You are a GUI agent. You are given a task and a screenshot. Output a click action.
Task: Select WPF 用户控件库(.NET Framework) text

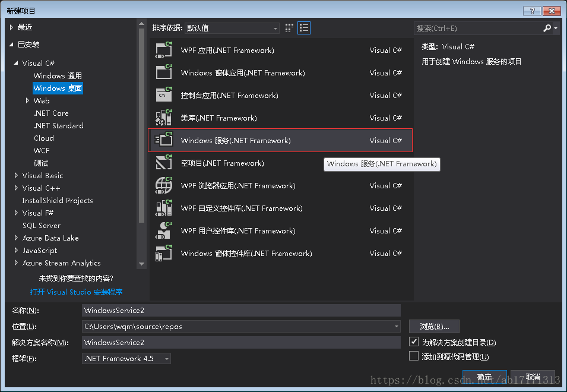(x=238, y=230)
